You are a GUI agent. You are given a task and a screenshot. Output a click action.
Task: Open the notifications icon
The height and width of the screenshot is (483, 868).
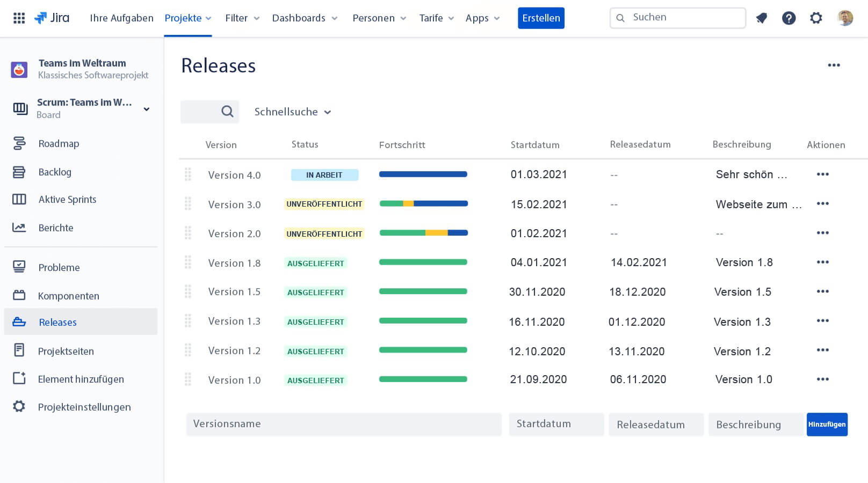(761, 18)
